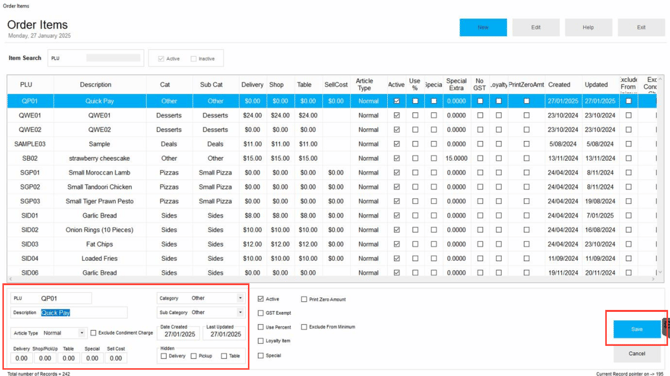Tick the Loyalty Item checkbox

[261, 341]
